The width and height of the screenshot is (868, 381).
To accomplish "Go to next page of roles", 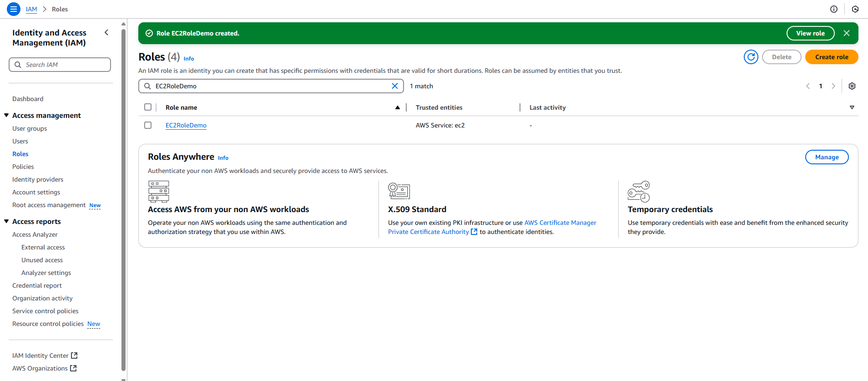I will tap(833, 86).
